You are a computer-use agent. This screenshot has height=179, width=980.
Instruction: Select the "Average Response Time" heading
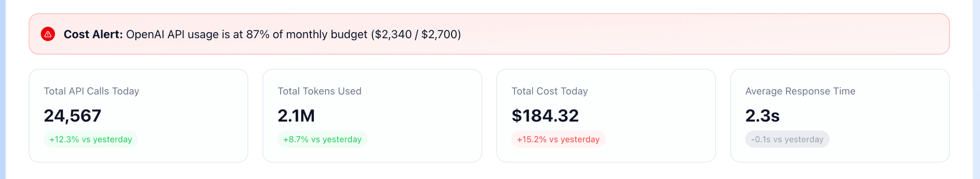tap(800, 91)
